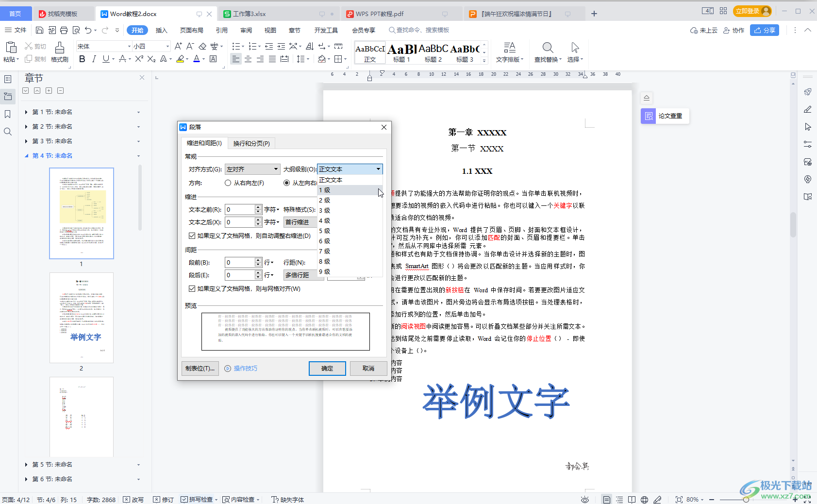This screenshot has width=817, height=504.
Task: Click the font color A swatch
Action: pos(197,59)
